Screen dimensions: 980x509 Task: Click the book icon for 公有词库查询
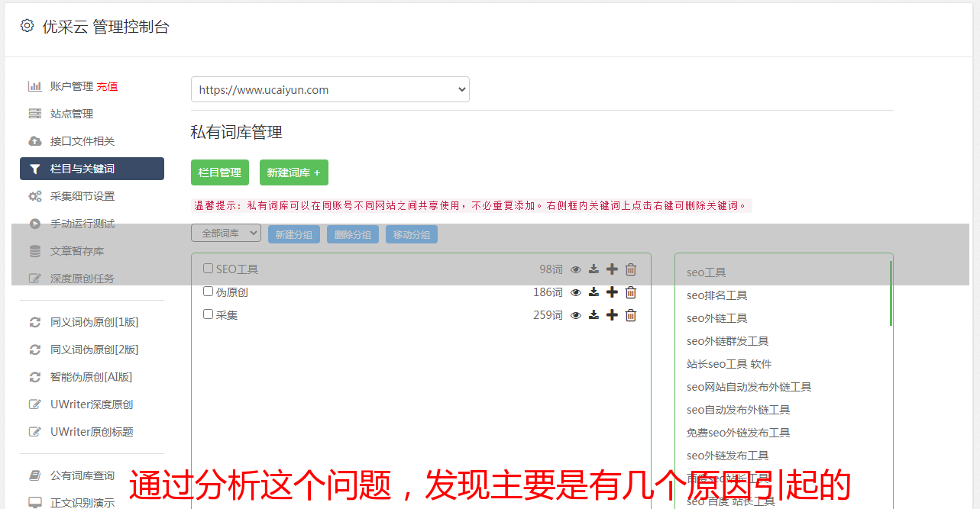tap(34, 475)
